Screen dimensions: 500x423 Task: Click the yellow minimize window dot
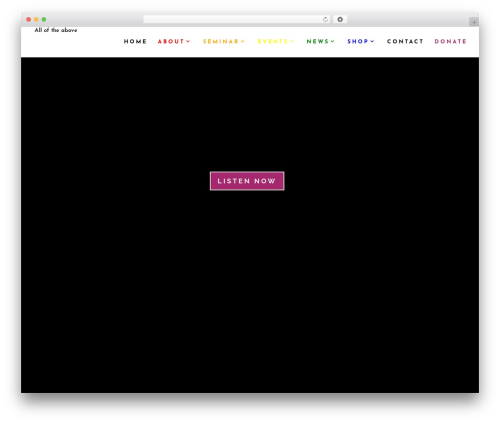click(36, 20)
